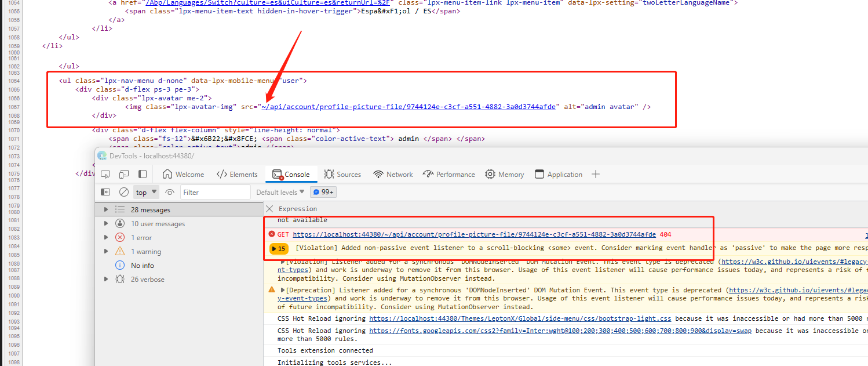Click the 99+ issues counter badge

tap(323, 192)
